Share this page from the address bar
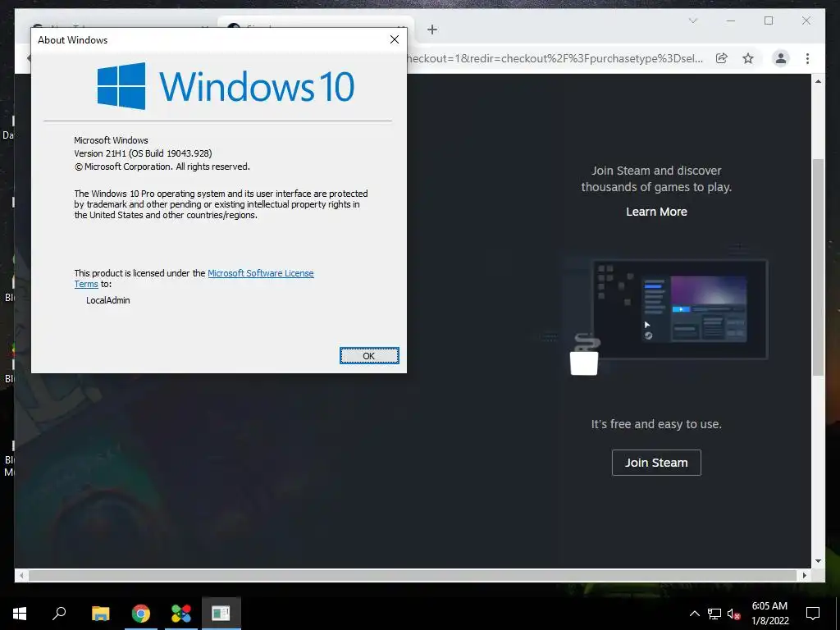 pyautogui.click(x=722, y=58)
